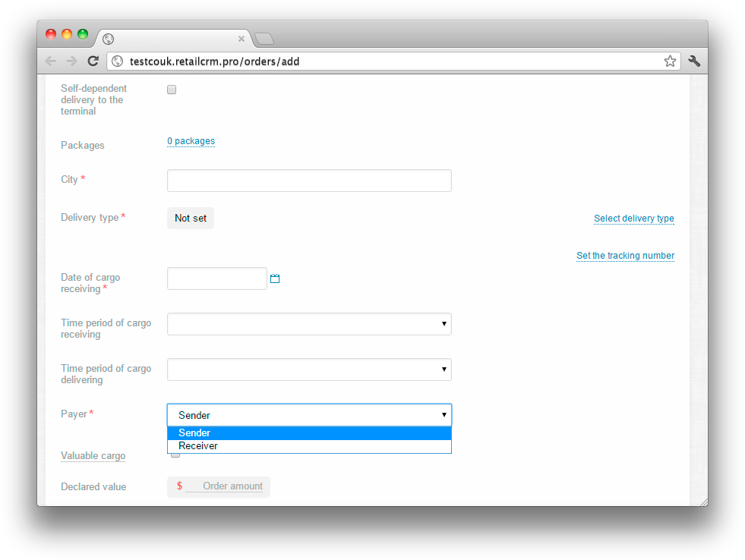Bookmark page with the star icon
745x560 pixels.
(670, 61)
